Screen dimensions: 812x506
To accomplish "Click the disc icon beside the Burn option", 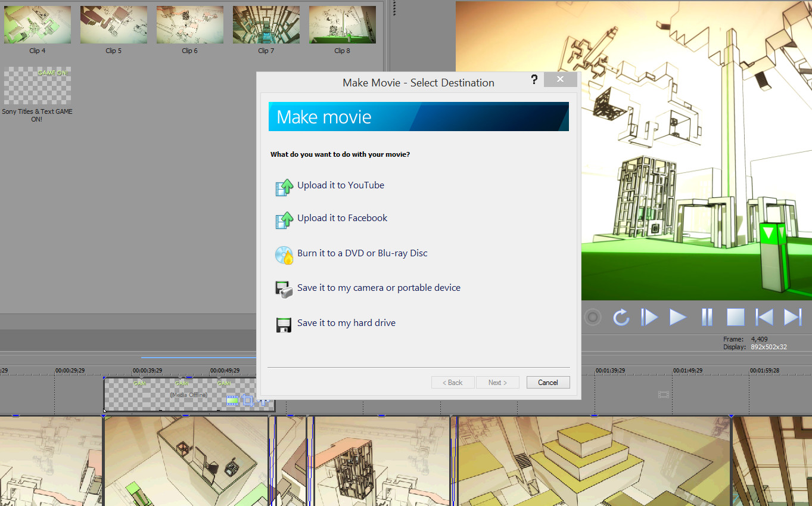I will point(284,254).
